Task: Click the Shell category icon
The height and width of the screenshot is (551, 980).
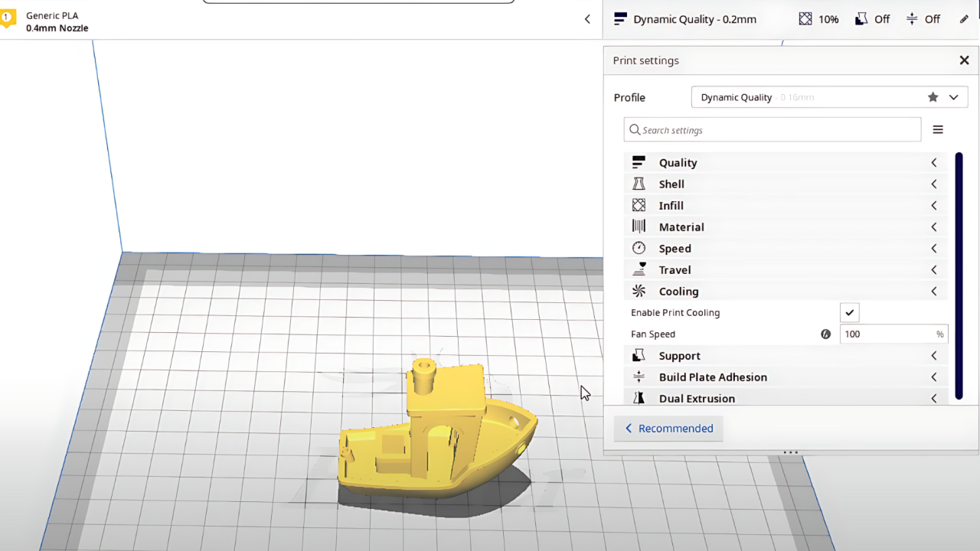Action: [639, 184]
